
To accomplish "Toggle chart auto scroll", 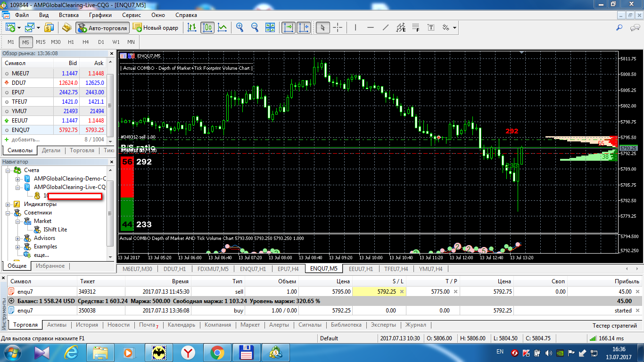I will [288, 28].
